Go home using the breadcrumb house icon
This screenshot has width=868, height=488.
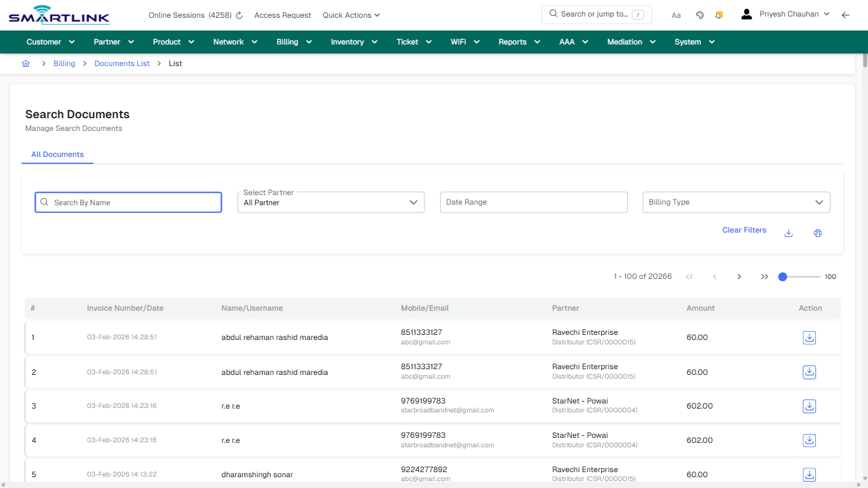tap(25, 64)
